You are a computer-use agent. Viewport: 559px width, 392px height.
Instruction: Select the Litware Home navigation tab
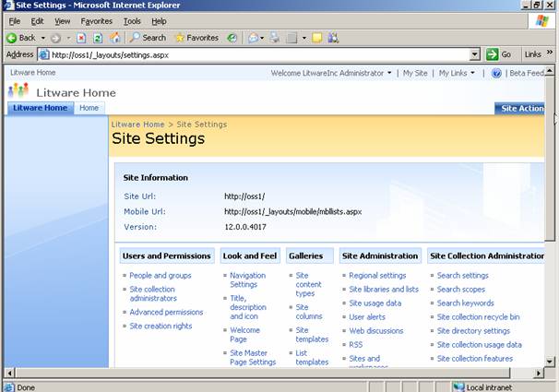(41, 108)
